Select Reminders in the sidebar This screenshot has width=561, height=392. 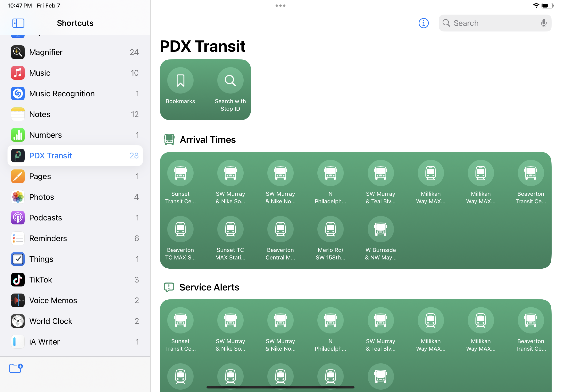click(75, 238)
